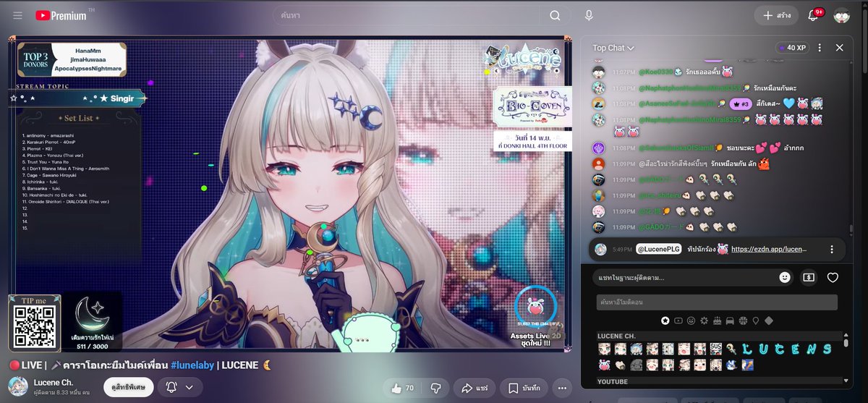Open Super Chat dollar icon
The image size is (868, 403).
[x=809, y=277]
